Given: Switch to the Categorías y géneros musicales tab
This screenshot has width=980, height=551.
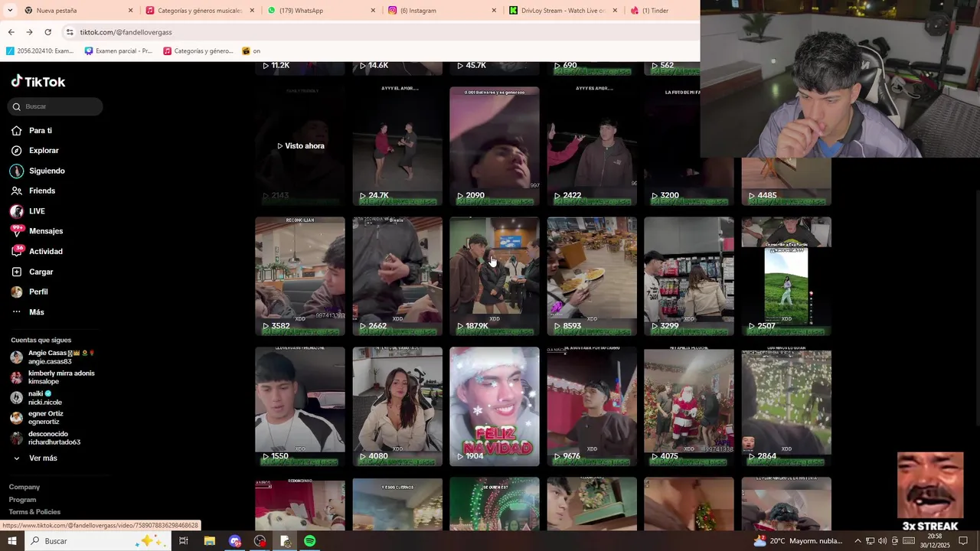Looking at the screenshot, I should coord(199,10).
